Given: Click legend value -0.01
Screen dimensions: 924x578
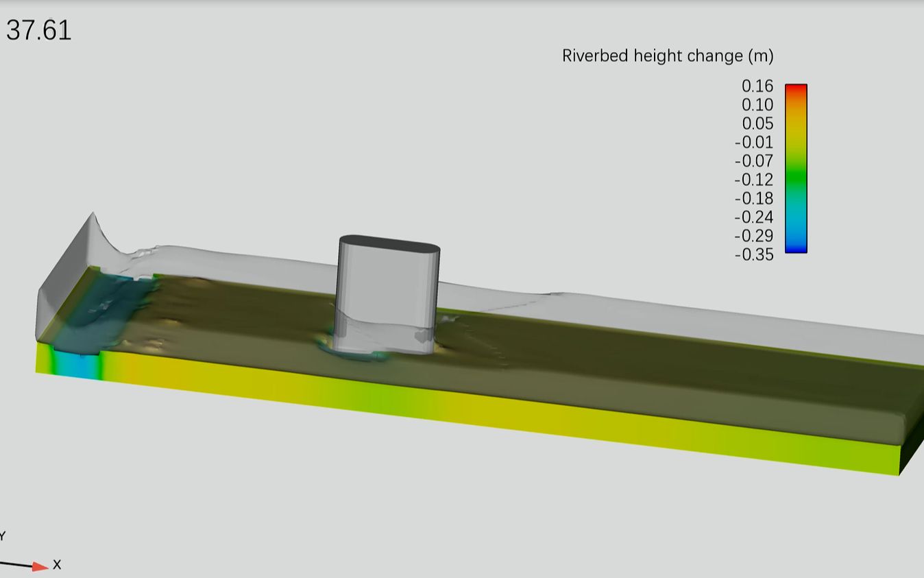Looking at the screenshot, I should pyautogui.click(x=754, y=142).
